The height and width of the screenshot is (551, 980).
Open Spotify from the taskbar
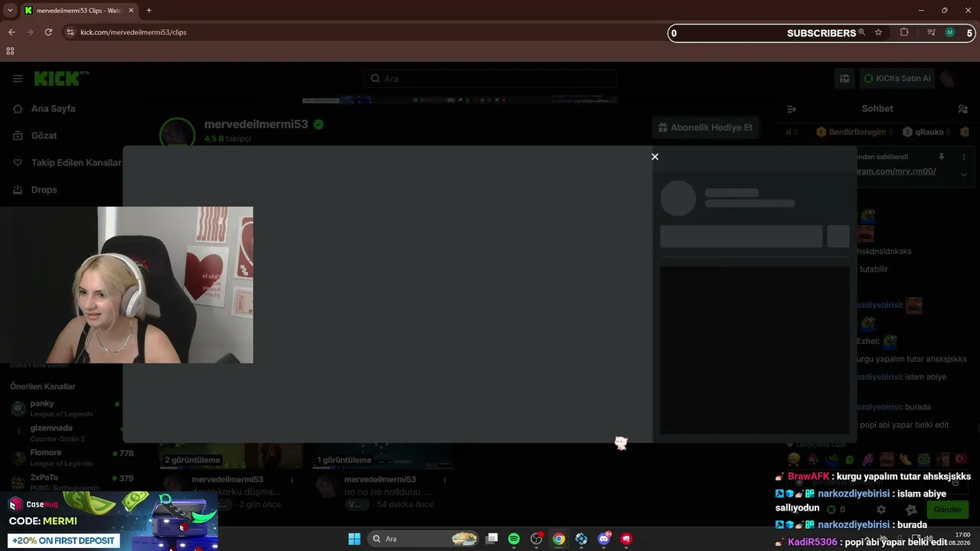tap(514, 539)
